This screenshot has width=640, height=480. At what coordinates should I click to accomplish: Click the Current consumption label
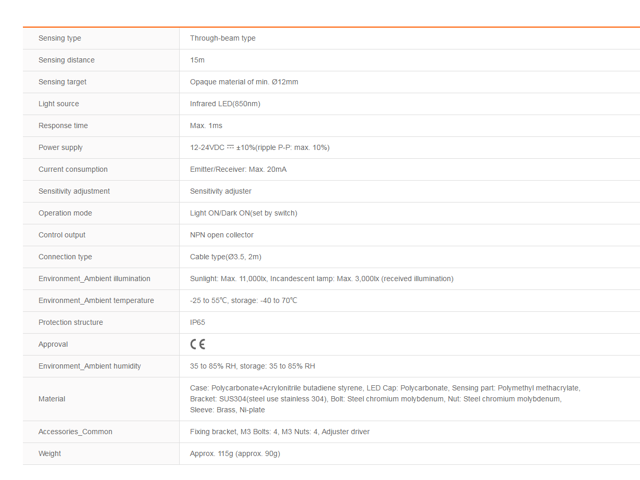(73, 169)
